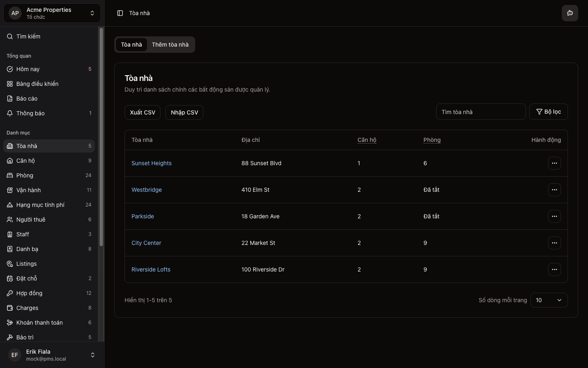Open actions menu for Riverside Lofts row
The image size is (588, 368).
point(554,269)
